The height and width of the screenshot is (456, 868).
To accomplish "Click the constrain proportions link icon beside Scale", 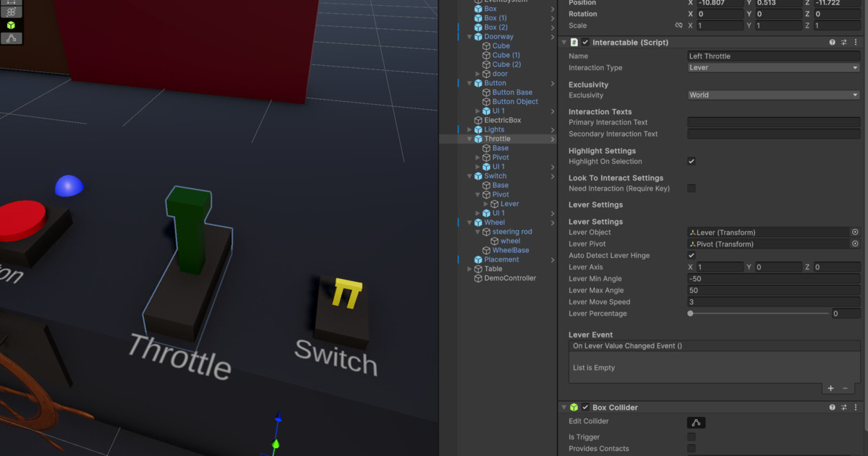I will (678, 25).
